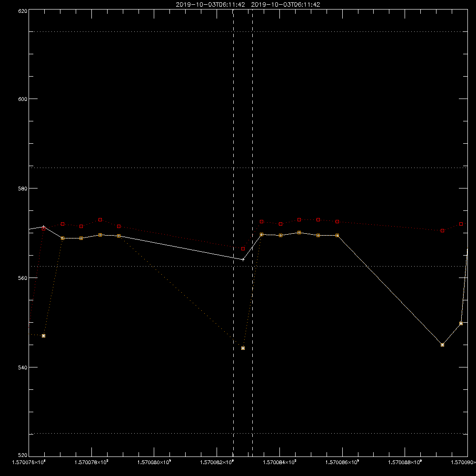Viewport: 476px width, 476px height.
Task: Click the later of the two dashed vertical lines
Action: [252, 233]
